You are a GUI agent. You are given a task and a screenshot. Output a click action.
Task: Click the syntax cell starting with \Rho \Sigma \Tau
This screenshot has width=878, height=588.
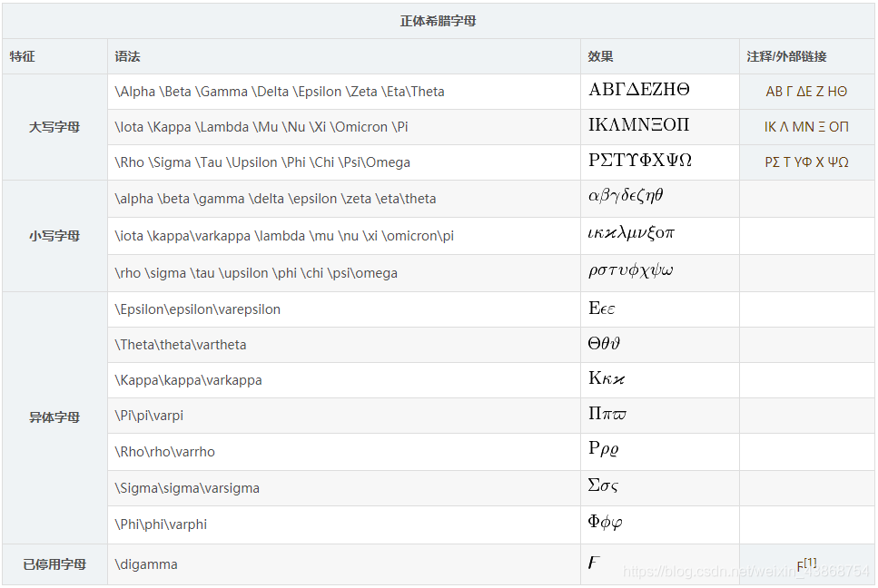[344, 162]
